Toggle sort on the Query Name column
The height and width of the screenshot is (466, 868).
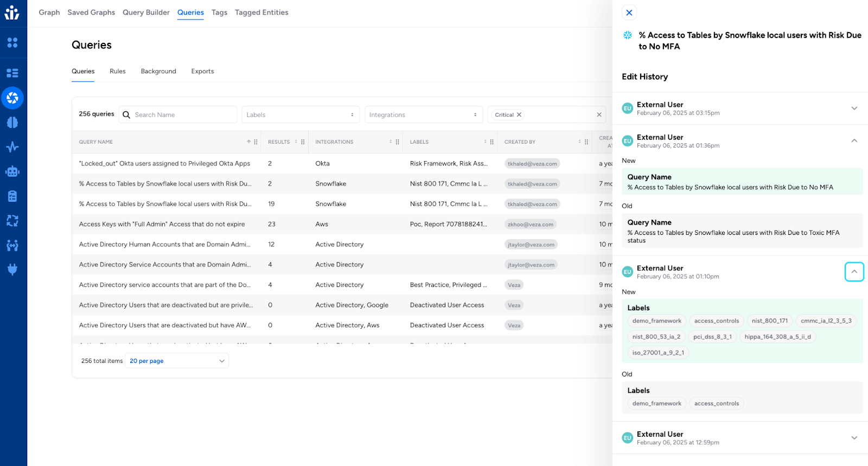tap(249, 142)
